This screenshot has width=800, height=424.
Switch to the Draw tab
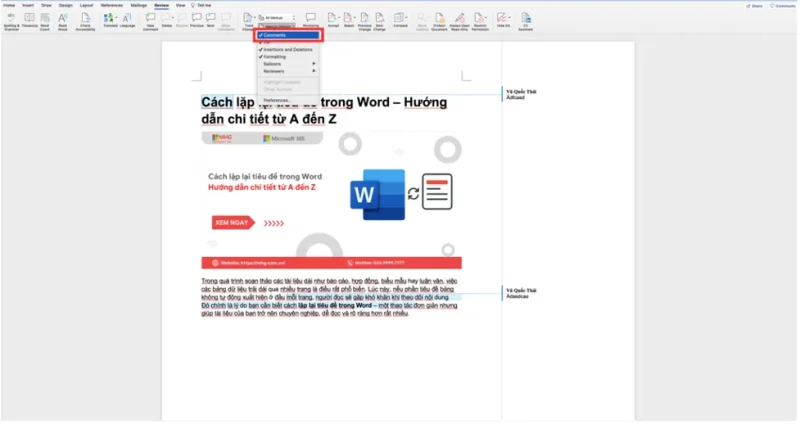(46, 5)
